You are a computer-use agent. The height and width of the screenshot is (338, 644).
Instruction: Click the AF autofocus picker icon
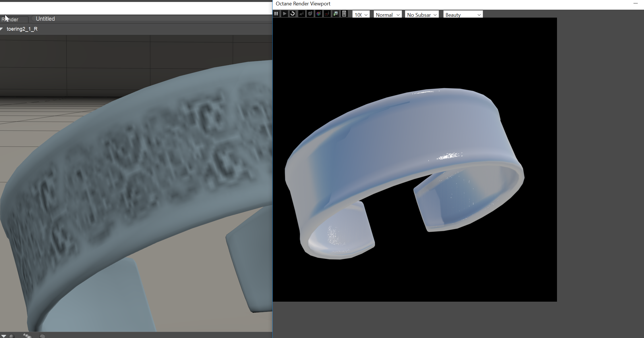(301, 14)
